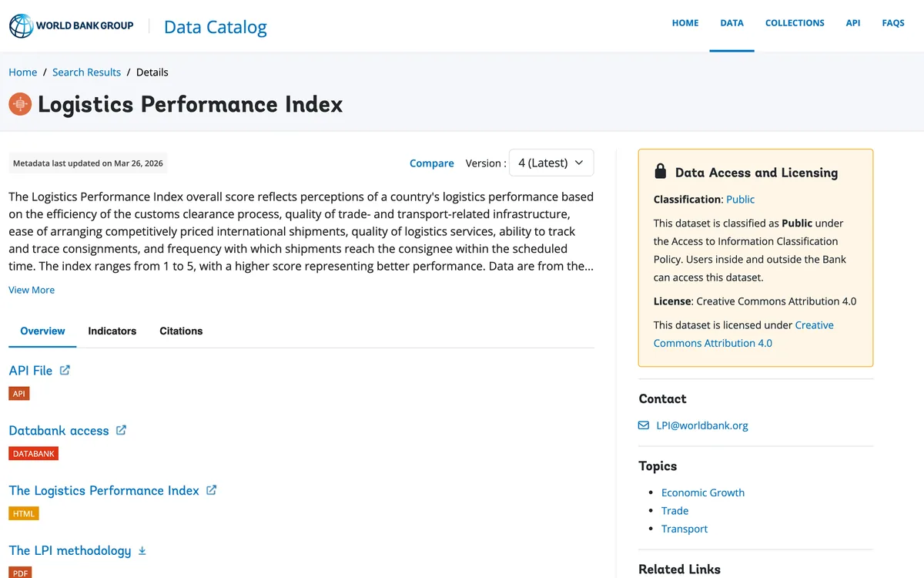Open the Creative Commons Attribution 4.0 license link
This screenshot has width=924, height=578.
point(744,334)
